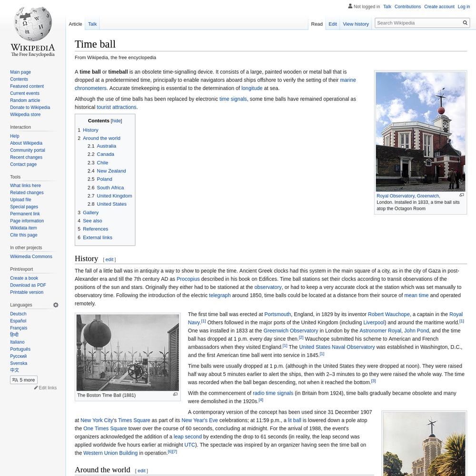Open the tourist attractions link

116,107
